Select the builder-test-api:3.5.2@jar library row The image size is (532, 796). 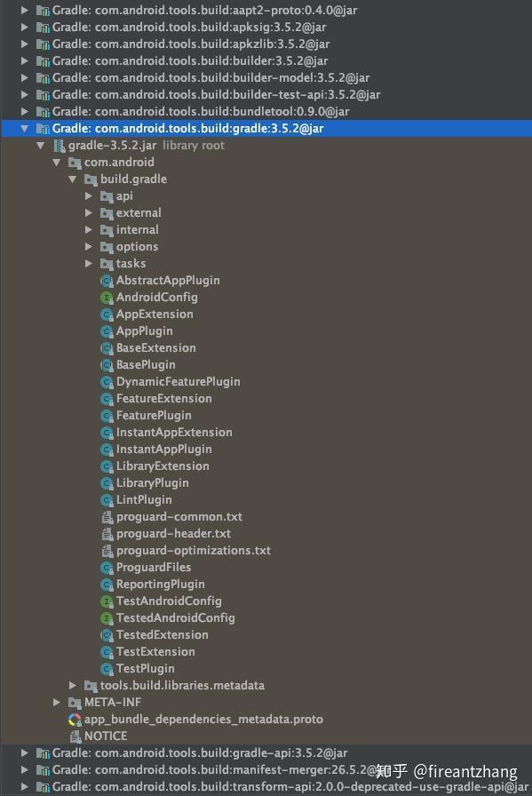click(x=266, y=95)
